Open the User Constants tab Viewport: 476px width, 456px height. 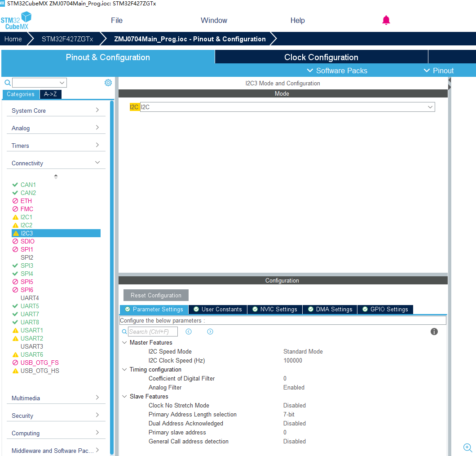pyautogui.click(x=218, y=309)
